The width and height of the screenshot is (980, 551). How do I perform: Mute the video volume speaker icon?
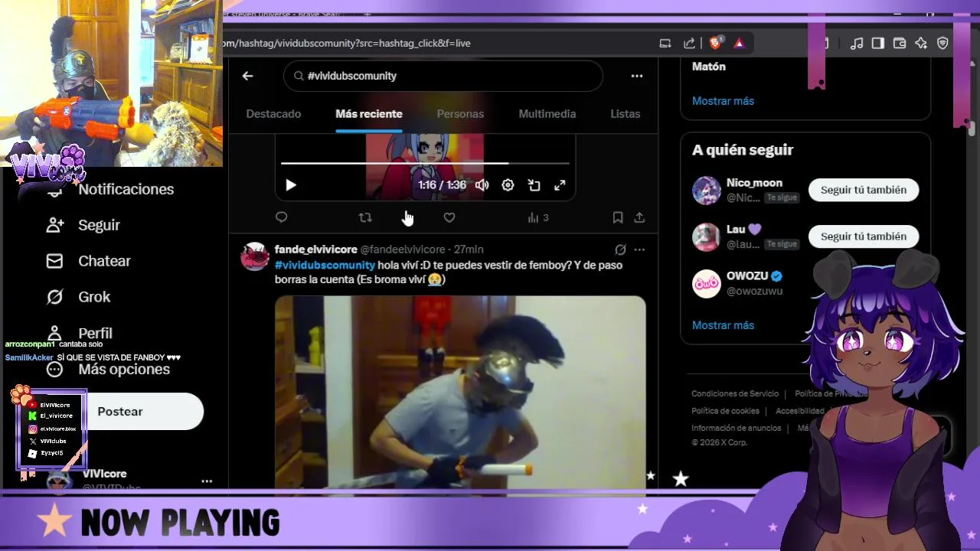tap(482, 184)
